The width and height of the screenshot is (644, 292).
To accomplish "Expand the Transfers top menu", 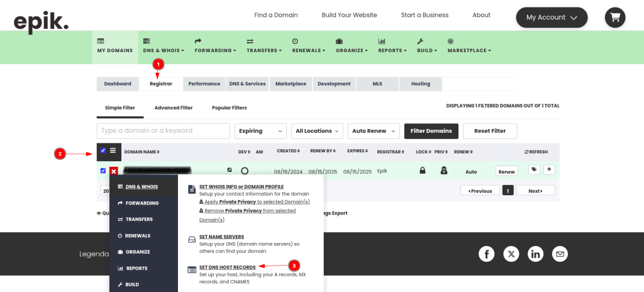I will click(264, 46).
